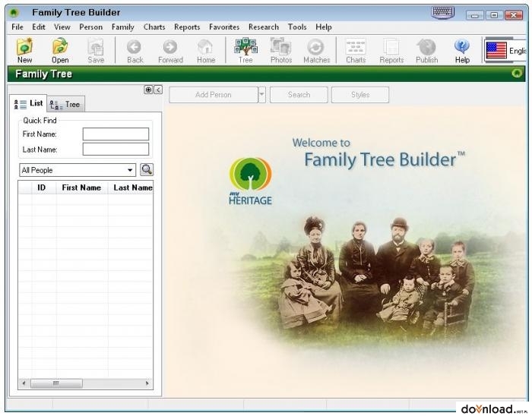Image resolution: width=532 pixels, height=416 pixels.
Task: Open the Person menu
Action: pos(91,27)
